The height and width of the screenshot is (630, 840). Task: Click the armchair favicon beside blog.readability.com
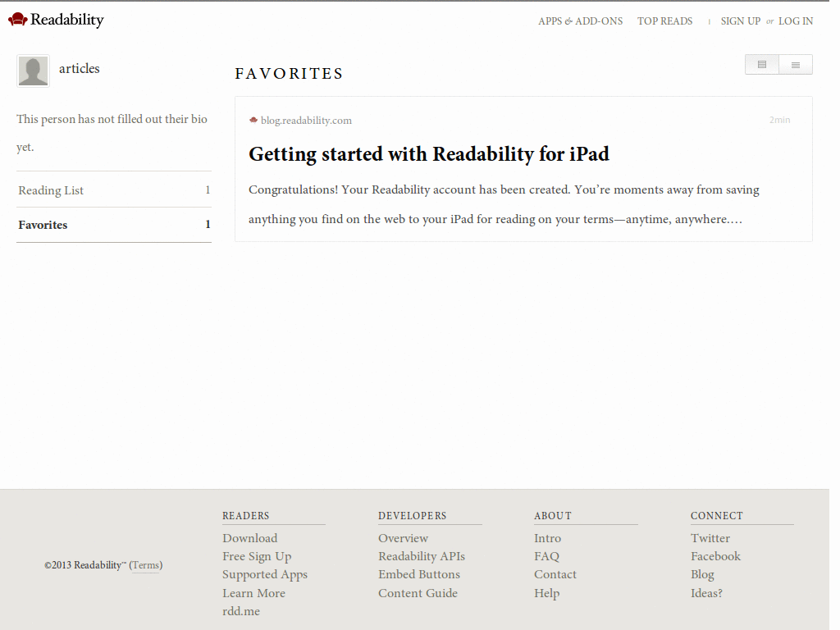pos(253,120)
